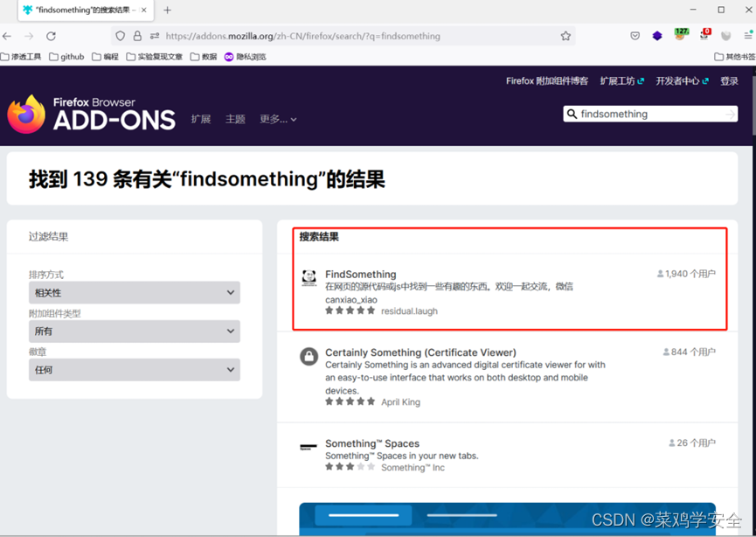Click the reader mode icon in address bar
The image size is (756, 537).
[x=155, y=36]
